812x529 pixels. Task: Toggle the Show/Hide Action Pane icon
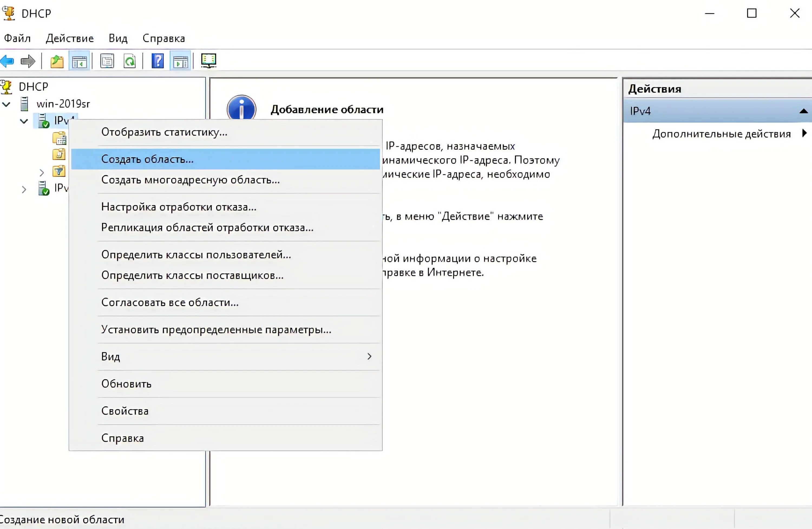181,61
